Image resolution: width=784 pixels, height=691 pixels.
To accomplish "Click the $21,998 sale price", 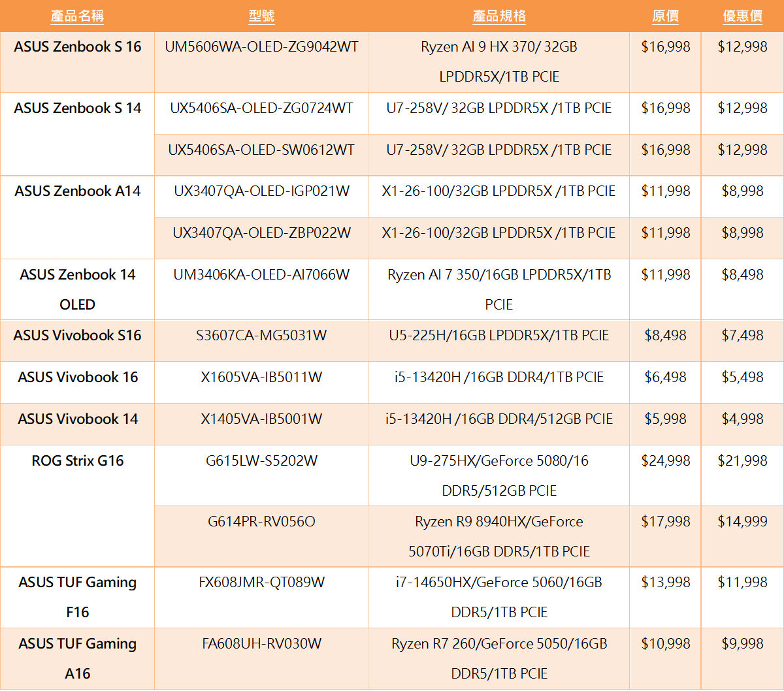I will [x=742, y=460].
